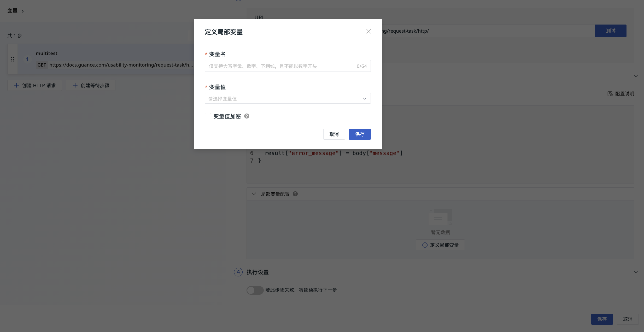
Task: Click the drag handle of step 1
Action: [13, 59]
